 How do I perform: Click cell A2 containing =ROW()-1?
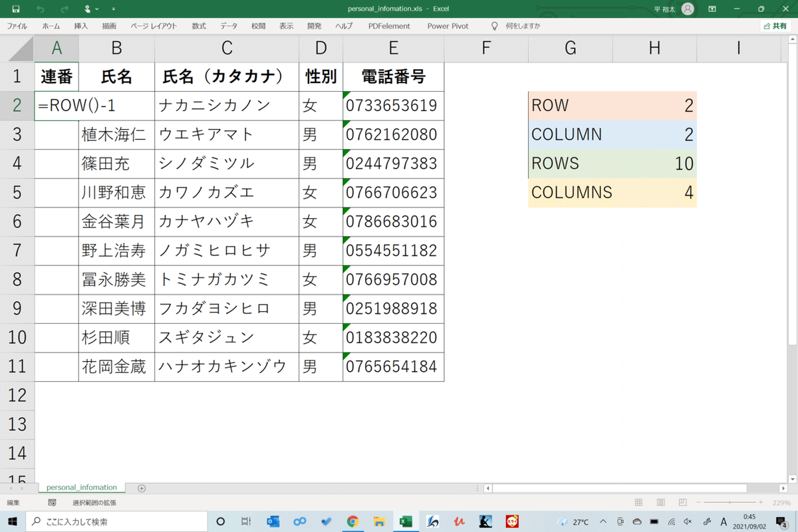point(78,106)
